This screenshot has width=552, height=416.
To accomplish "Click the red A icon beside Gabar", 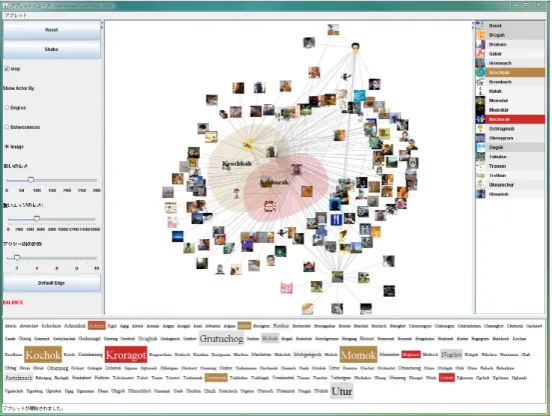I will click(481, 53).
